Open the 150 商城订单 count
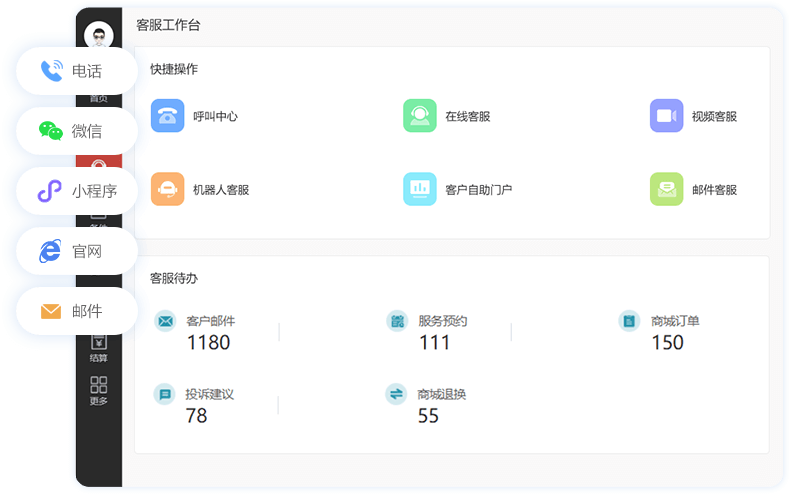Image resolution: width=790 pixels, height=494 pixels. click(668, 343)
